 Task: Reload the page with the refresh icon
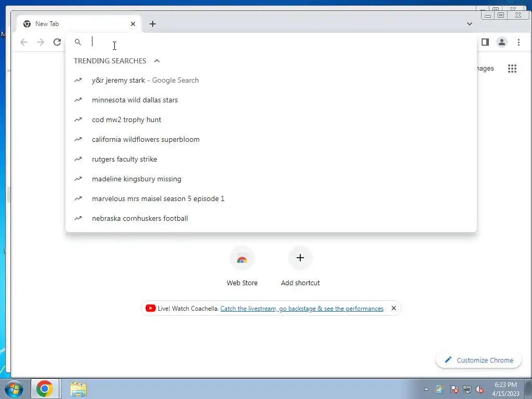[x=57, y=42]
